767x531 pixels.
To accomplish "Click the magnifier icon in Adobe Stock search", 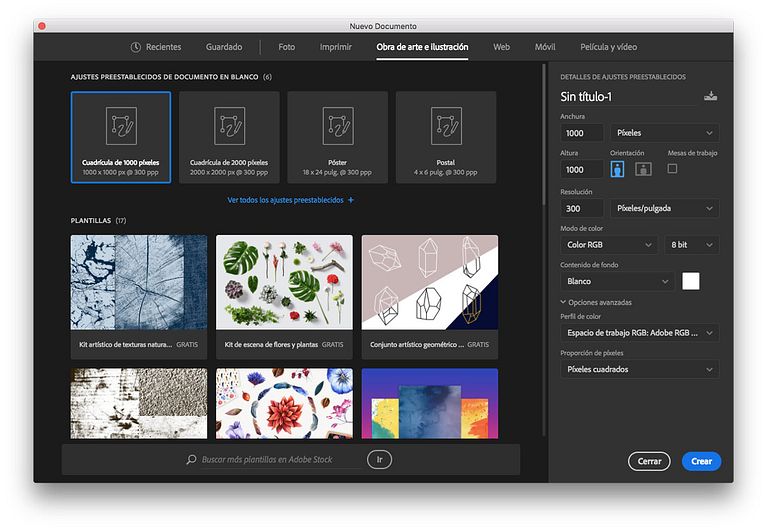I will click(191, 460).
